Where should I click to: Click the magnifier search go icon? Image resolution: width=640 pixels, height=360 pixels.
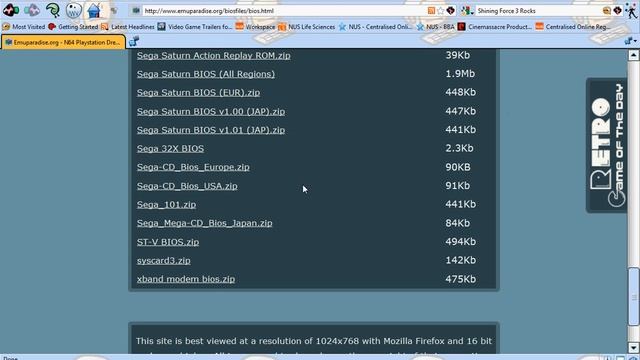[x=607, y=11]
